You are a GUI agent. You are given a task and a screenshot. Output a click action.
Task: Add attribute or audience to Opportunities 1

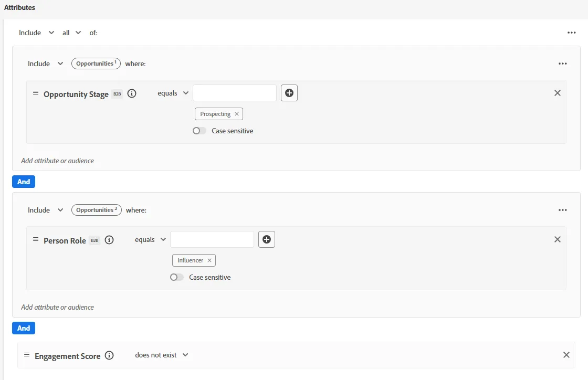[x=57, y=161]
